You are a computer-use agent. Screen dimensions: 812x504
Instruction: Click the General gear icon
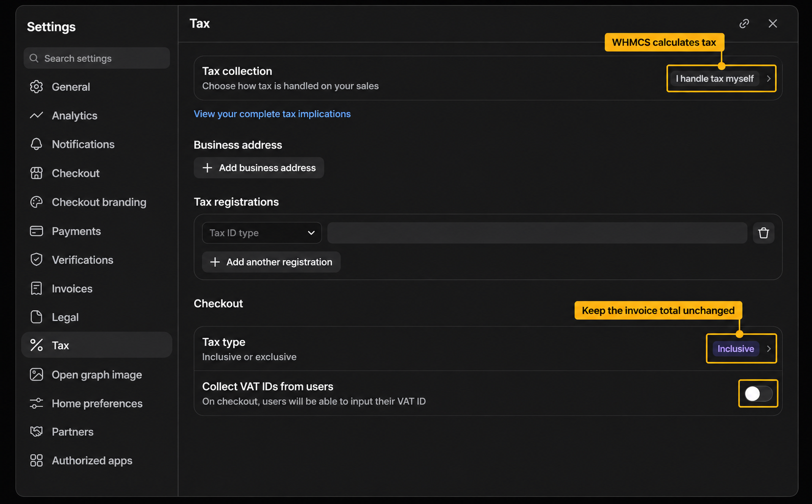click(x=36, y=87)
